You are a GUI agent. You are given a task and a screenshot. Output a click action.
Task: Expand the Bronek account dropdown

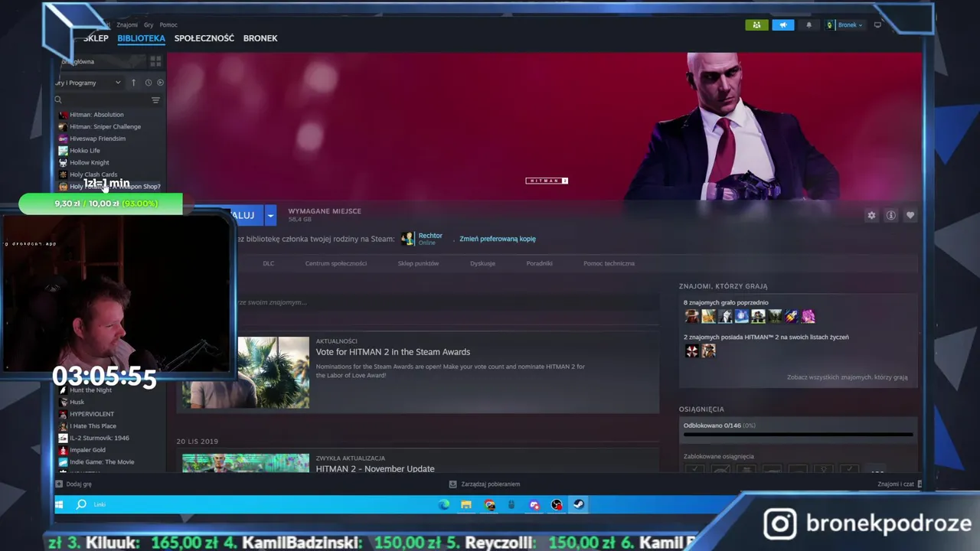pos(844,24)
